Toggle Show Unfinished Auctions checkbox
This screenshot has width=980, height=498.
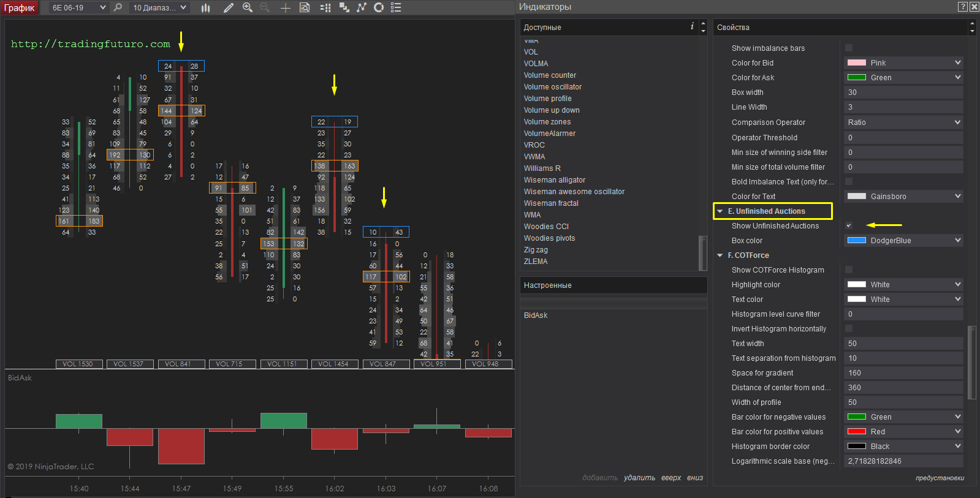[849, 225]
